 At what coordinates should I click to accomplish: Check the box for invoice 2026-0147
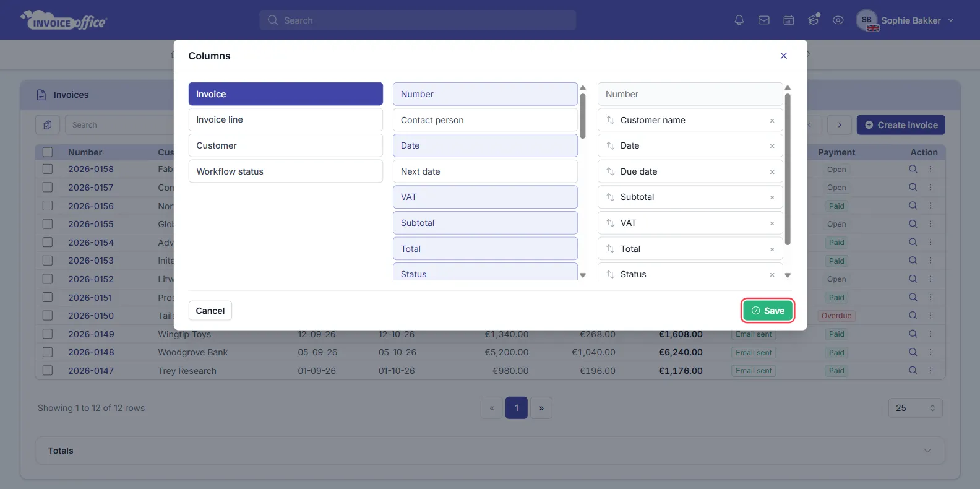click(48, 370)
